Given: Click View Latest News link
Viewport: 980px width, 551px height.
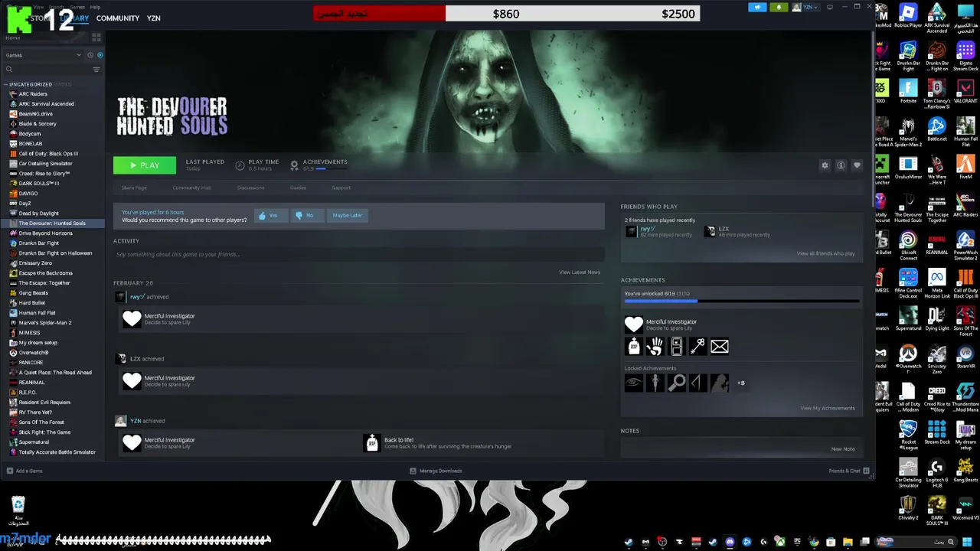Looking at the screenshot, I should pos(580,272).
